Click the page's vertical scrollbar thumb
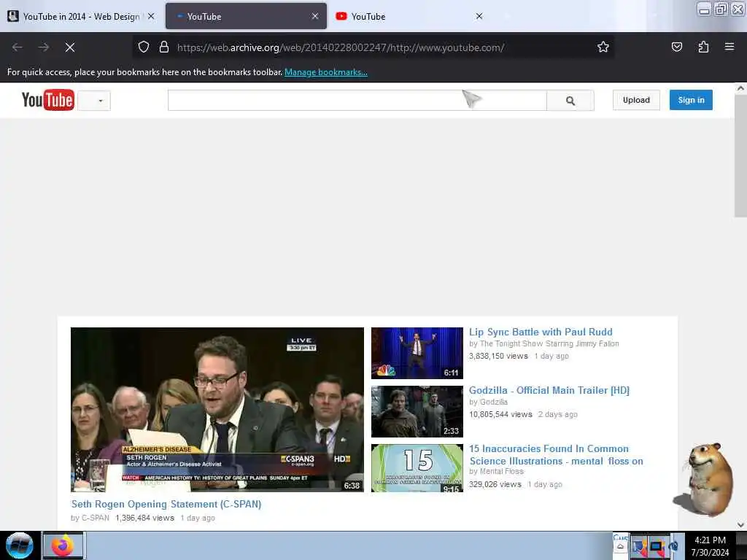Screen dimensions: 747x560 [x=740, y=156]
